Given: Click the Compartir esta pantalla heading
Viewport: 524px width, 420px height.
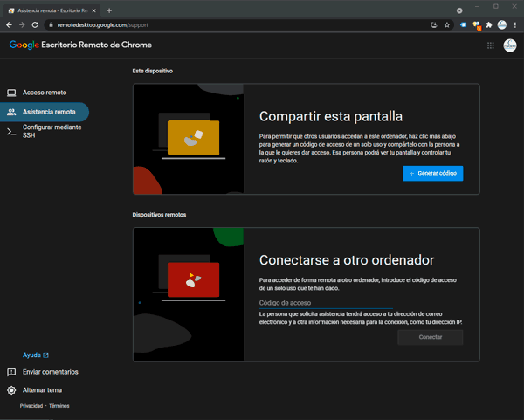Looking at the screenshot, I should click(x=331, y=116).
